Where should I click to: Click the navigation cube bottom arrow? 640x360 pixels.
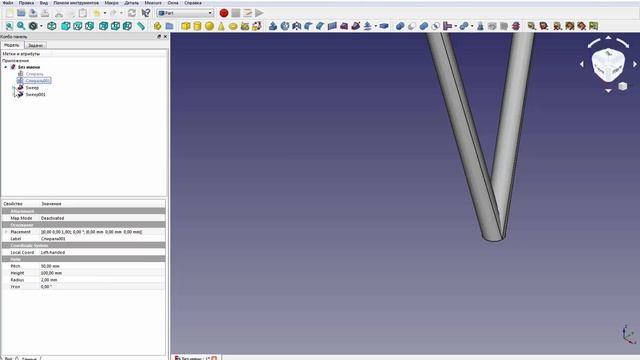pos(608,91)
